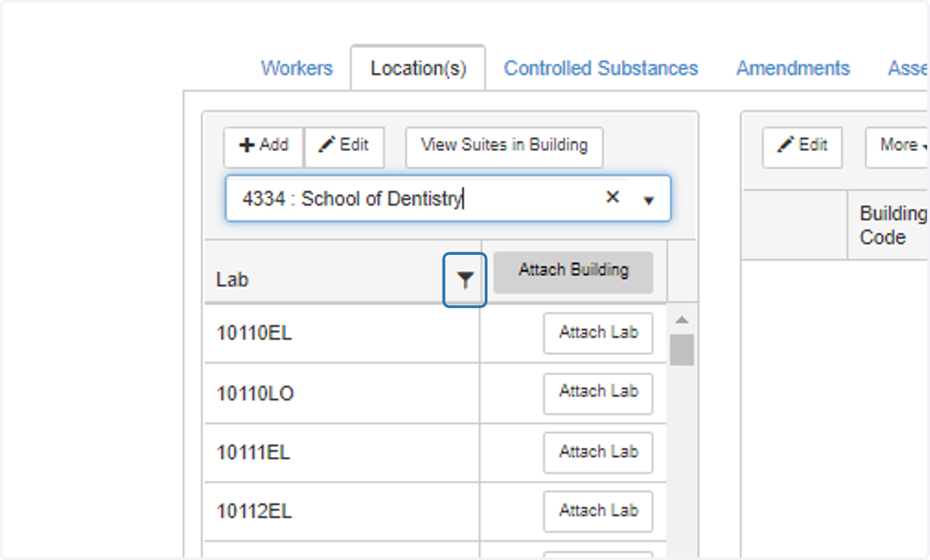Image resolution: width=930 pixels, height=560 pixels.
Task: Select lab cell 10110EL
Action: [x=342, y=333]
